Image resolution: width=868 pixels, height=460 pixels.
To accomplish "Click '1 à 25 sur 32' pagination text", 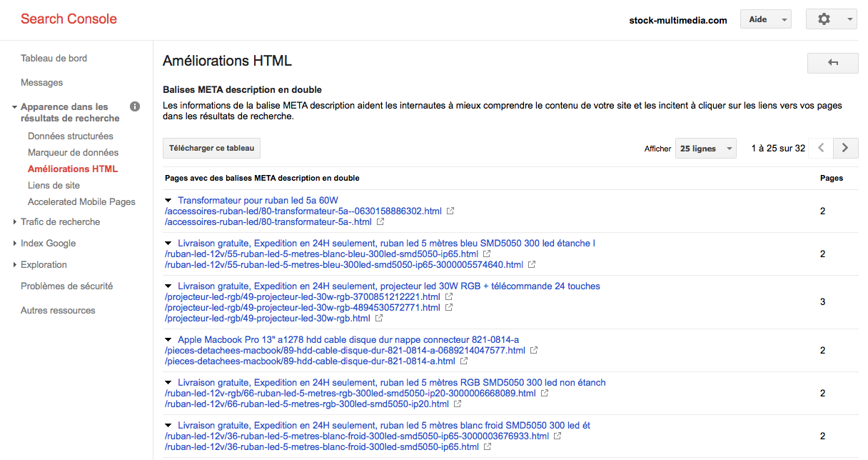I will (778, 149).
